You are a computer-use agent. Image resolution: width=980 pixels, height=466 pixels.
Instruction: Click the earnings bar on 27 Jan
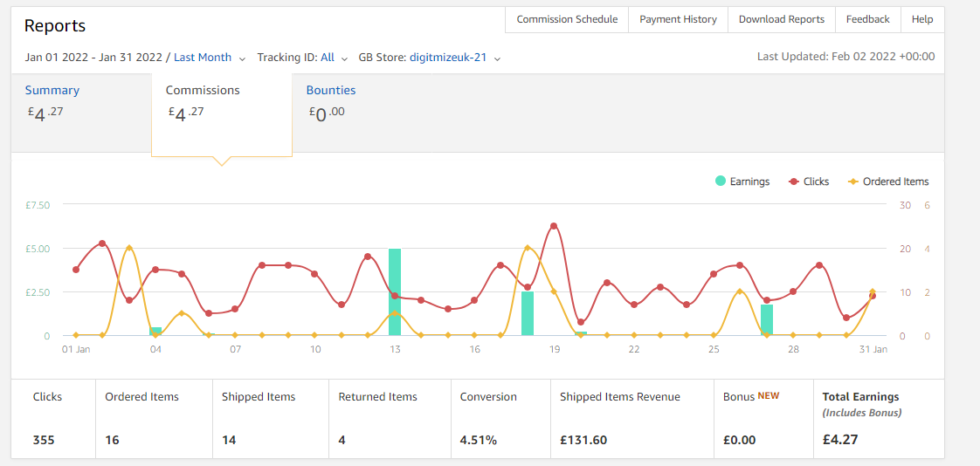(767, 319)
